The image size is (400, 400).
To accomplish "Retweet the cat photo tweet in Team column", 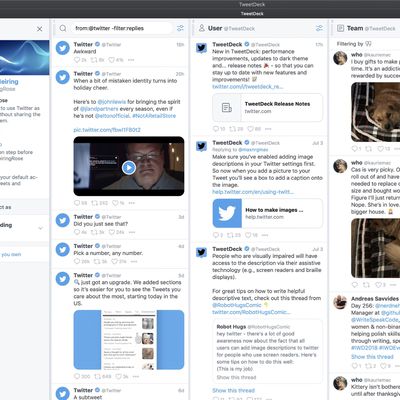I will [366, 285].
